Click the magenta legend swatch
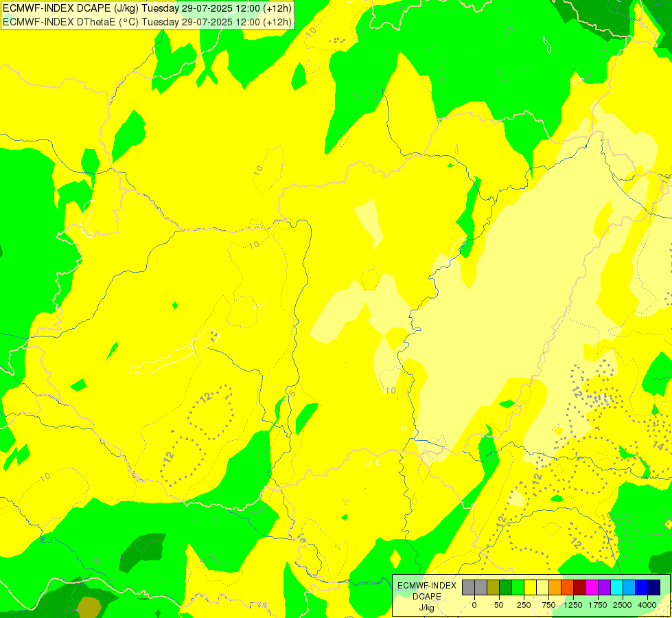 click(x=592, y=587)
